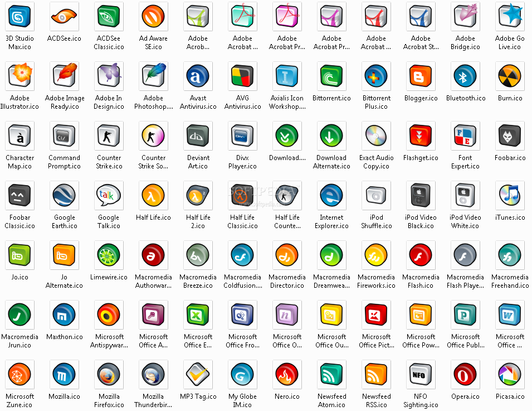Click the Divx Player icon
532x411 pixels.
[x=242, y=136]
